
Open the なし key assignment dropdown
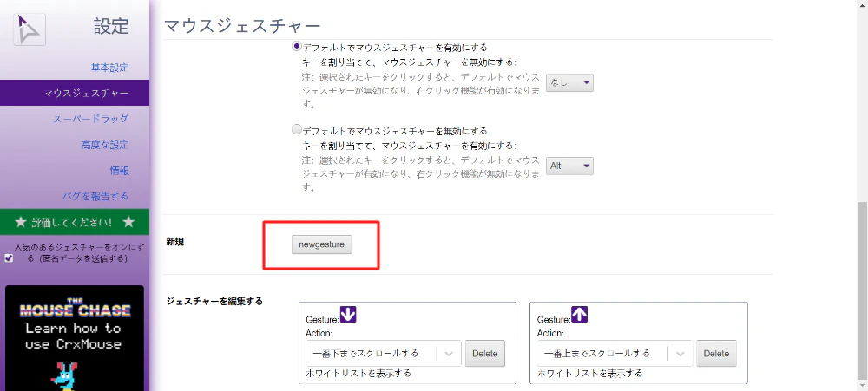point(569,83)
